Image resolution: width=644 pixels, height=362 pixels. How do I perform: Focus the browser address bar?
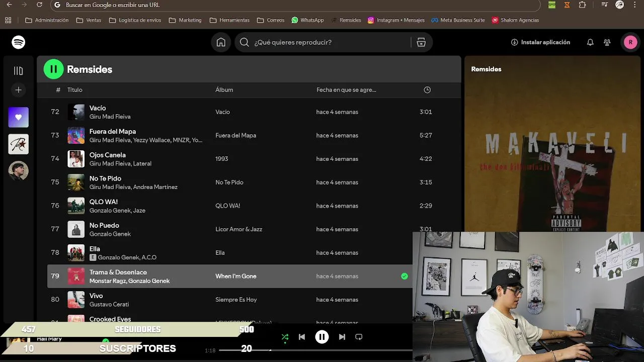[x=296, y=5]
